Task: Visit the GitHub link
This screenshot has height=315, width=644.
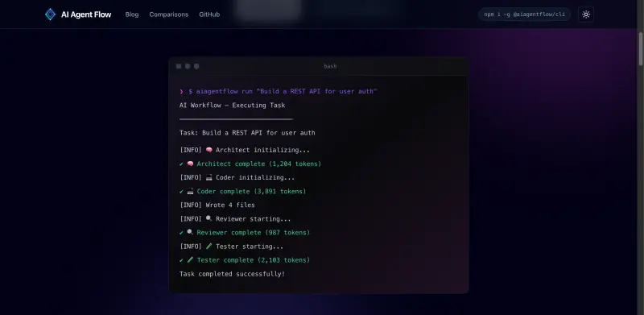Action: (x=209, y=15)
